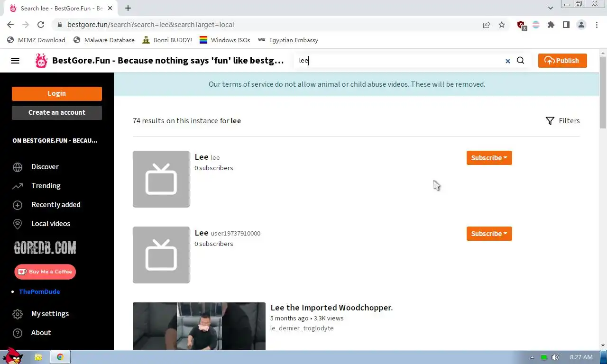Click avatar thumbnail of Lee user19737910000
This screenshot has width=607, height=364.
click(161, 255)
